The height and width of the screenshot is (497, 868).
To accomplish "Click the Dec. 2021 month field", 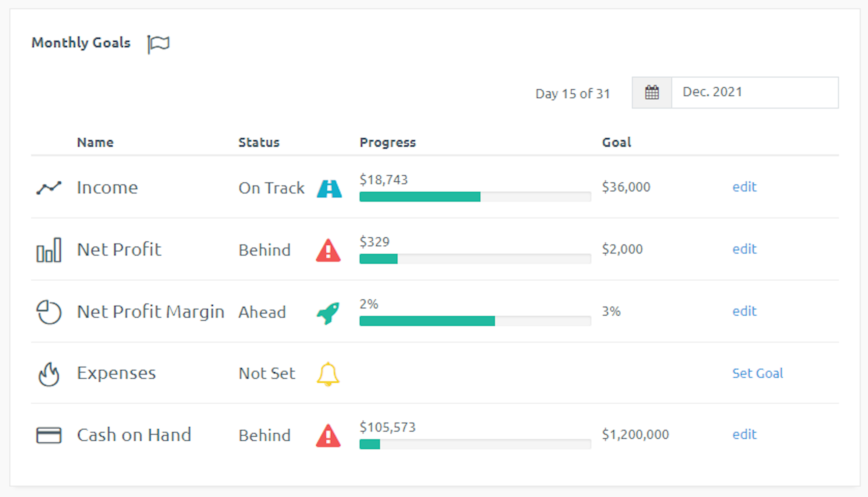I will click(x=754, y=92).
